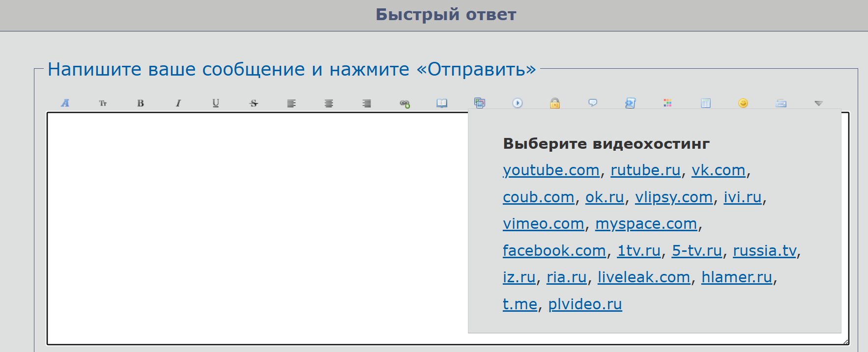Screen dimensions: 868x352
Task: Click the stacked images icon
Action: pyautogui.click(x=480, y=103)
